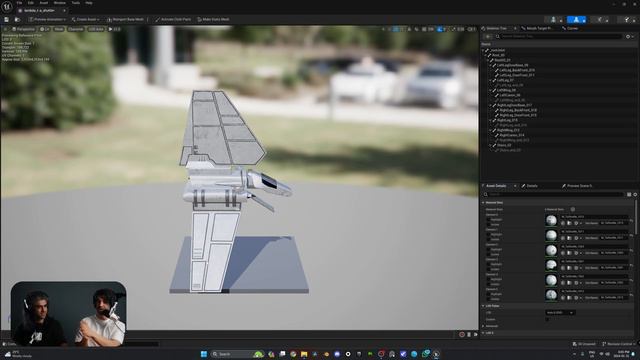The image size is (640, 360).
Task: Toggle Highlight checkbox for Element 5
Action: point(489,294)
